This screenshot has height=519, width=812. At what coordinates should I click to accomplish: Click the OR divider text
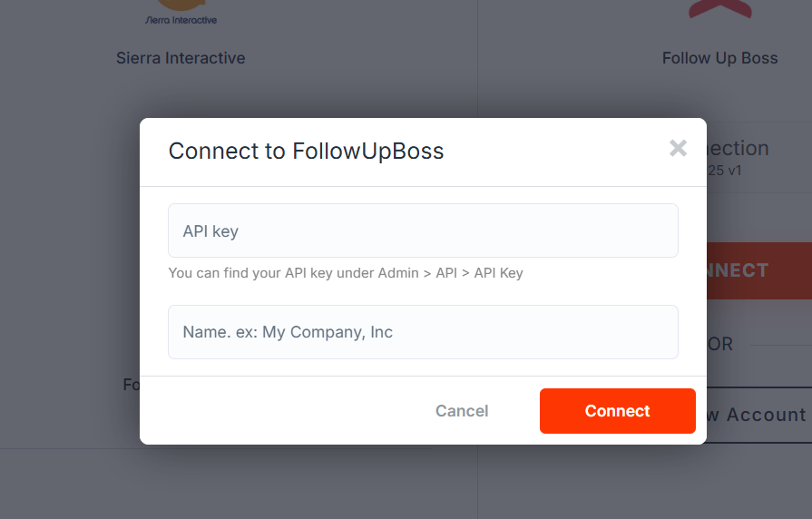[721, 345]
